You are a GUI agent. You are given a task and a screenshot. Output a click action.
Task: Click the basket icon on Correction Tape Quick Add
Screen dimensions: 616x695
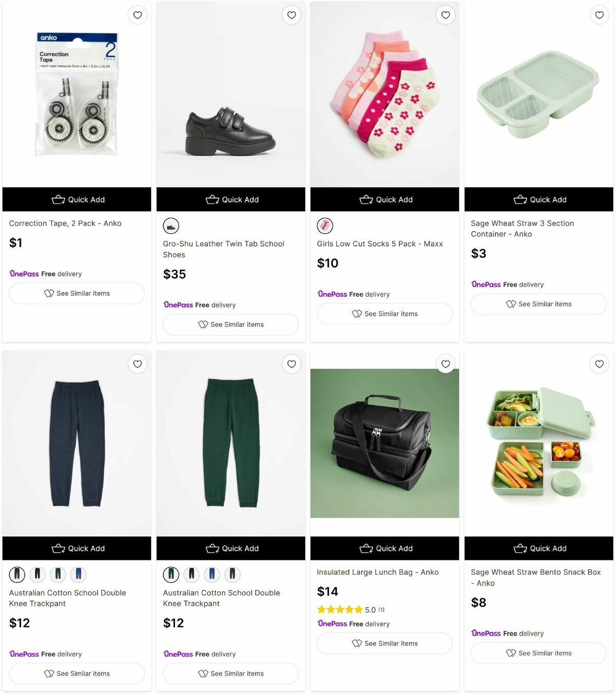click(58, 199)
